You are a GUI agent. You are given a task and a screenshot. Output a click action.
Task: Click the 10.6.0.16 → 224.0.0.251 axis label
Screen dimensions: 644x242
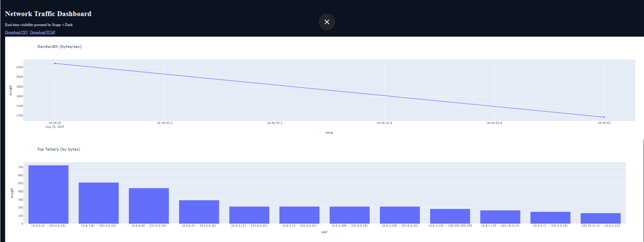[48, 226]
